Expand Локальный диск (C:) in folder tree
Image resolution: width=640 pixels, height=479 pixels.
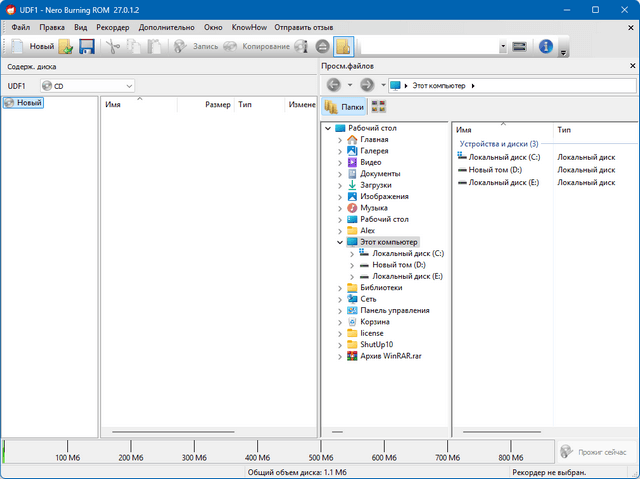pyautogui.click(x=352, y=254)
